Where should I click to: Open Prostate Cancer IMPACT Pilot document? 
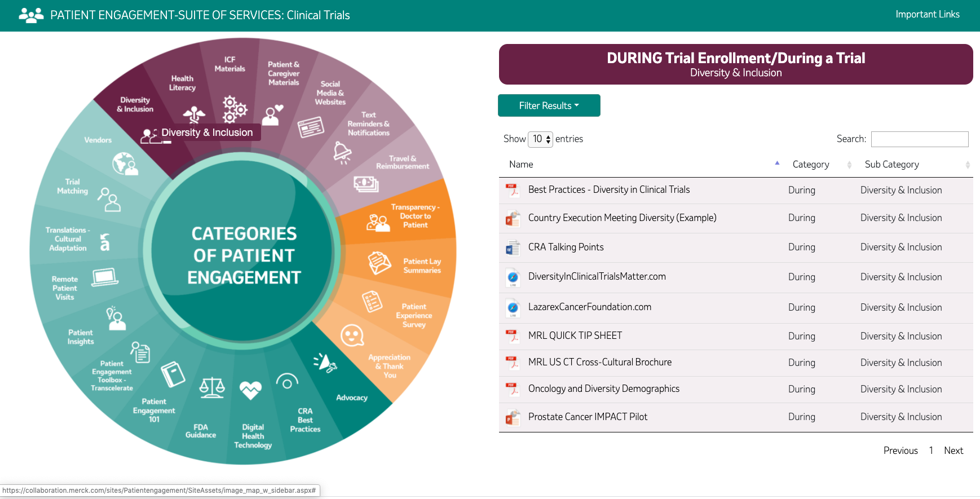click(x=588, y=417)
